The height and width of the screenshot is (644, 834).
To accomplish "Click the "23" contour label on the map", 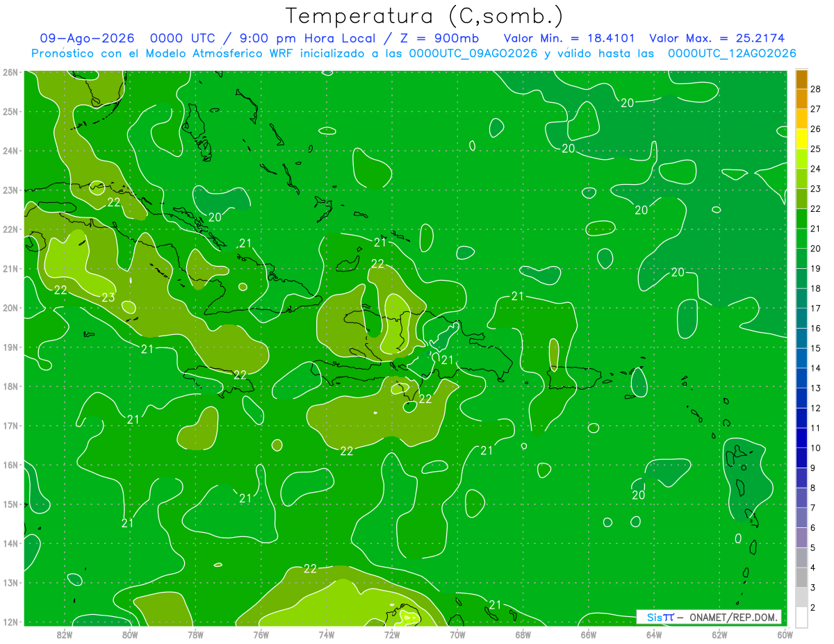I will 108,297.
